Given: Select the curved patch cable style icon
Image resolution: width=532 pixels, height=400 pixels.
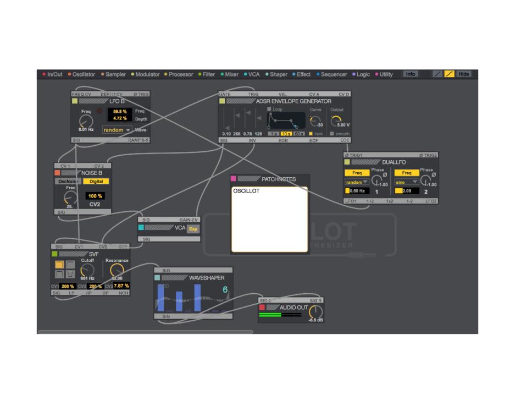Looking at the screenshot, I should (449, 74).
